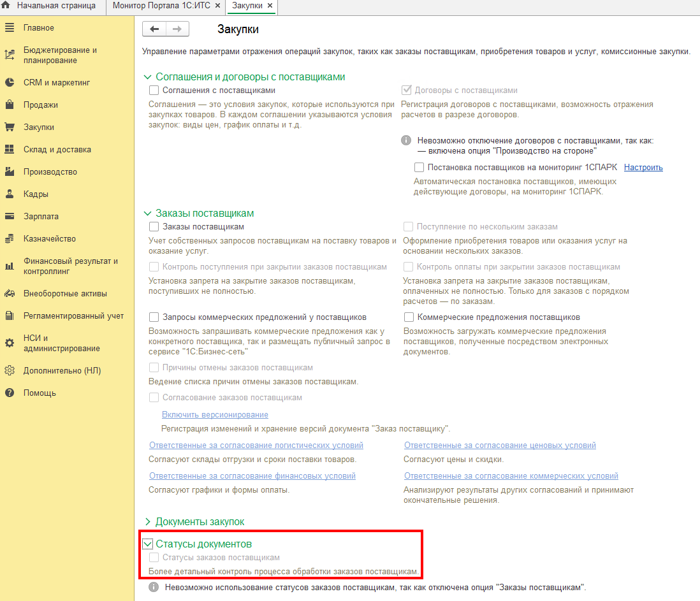This screenshot has height=601, width=700.
Task: Toggle Контроль оплаты при закрытии заказов
Action: 408,267
